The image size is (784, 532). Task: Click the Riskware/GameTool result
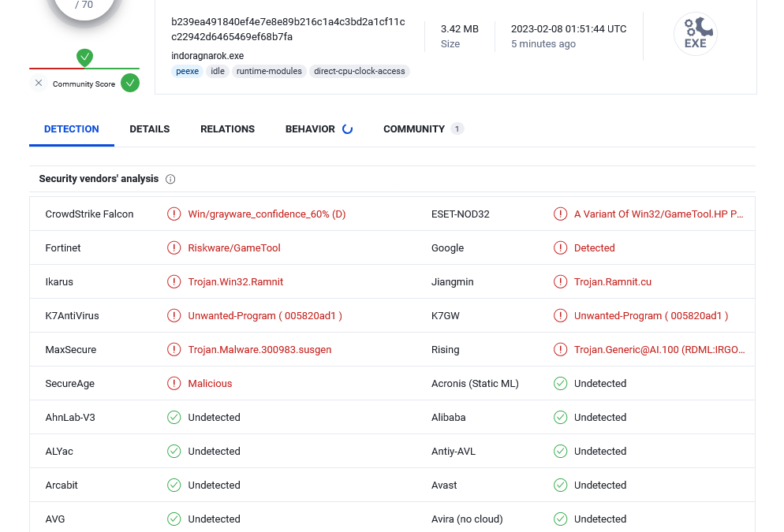[234, 248]
